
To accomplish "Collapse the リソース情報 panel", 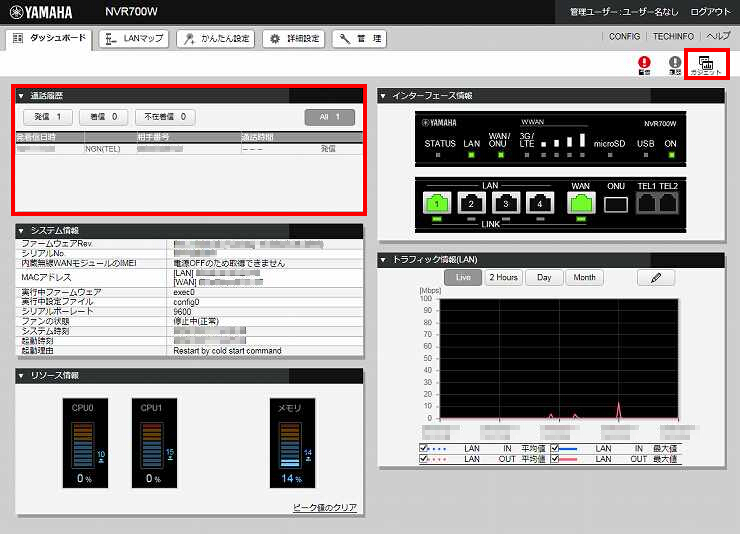I will [x=21, y=376].
